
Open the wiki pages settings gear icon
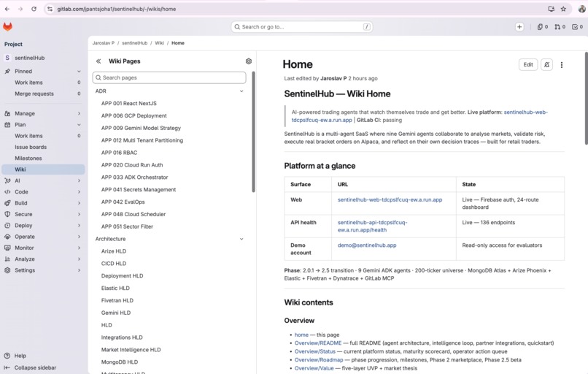tap(248, 61)
